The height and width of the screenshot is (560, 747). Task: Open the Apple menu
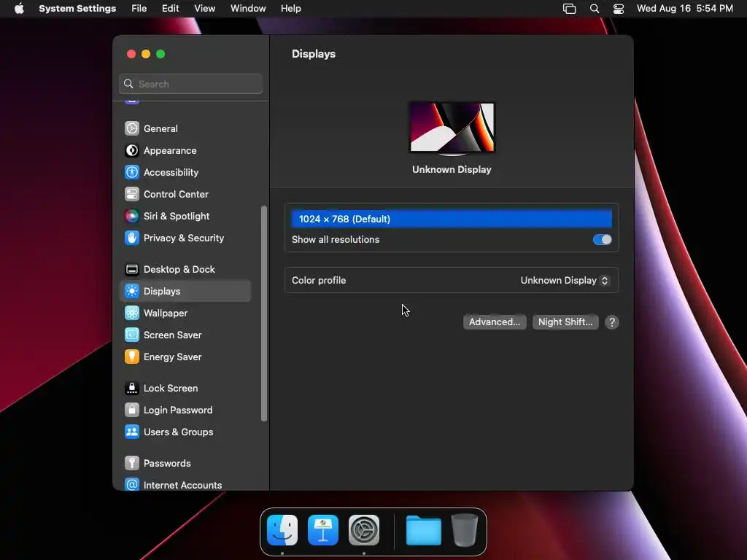(19, 9)
